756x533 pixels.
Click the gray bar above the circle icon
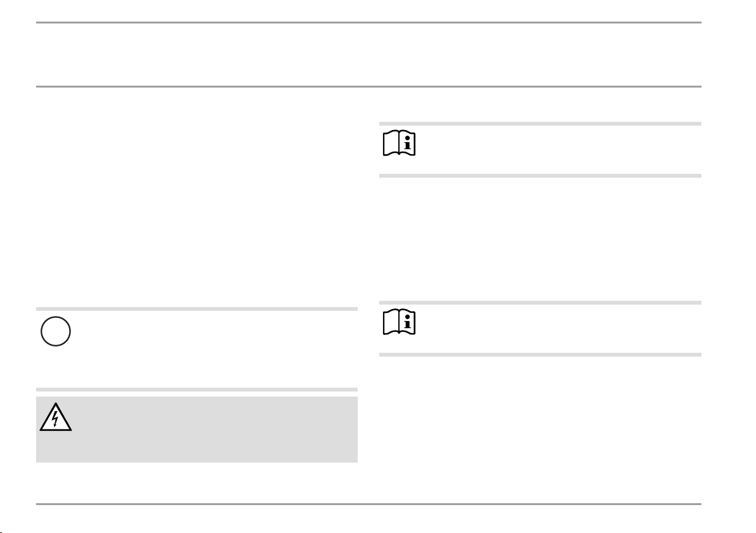197,309
